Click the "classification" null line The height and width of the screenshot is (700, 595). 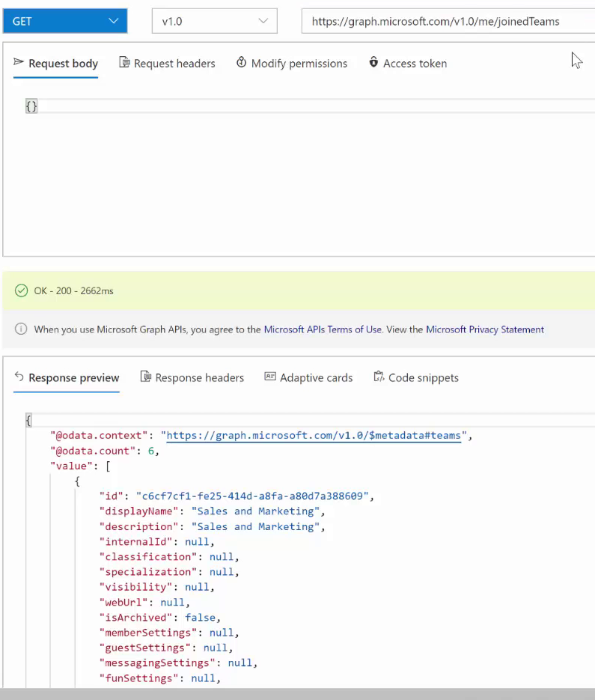tap(169, 557)
